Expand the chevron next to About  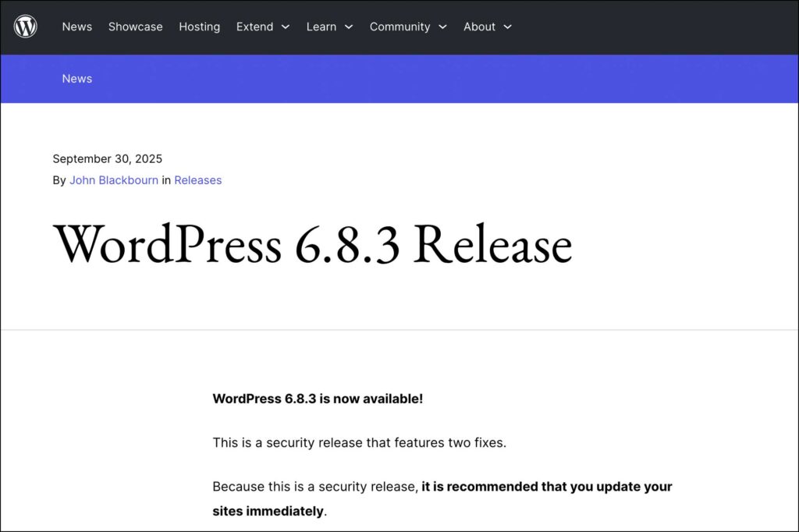[x=507, y=27]
